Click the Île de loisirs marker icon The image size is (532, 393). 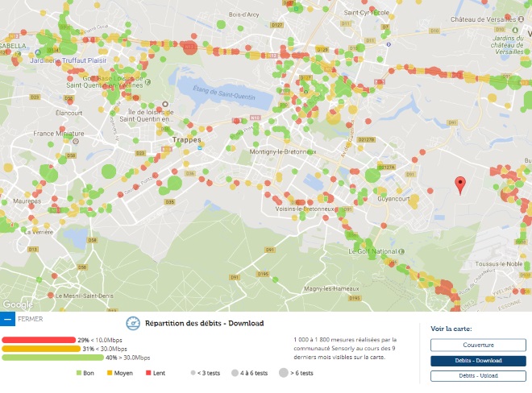pos(165,104)
